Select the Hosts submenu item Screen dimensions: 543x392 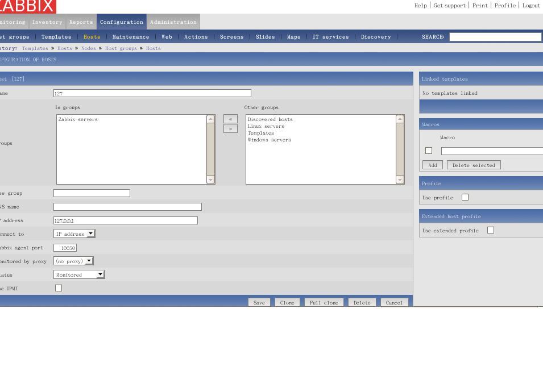(x=92, y=37)
